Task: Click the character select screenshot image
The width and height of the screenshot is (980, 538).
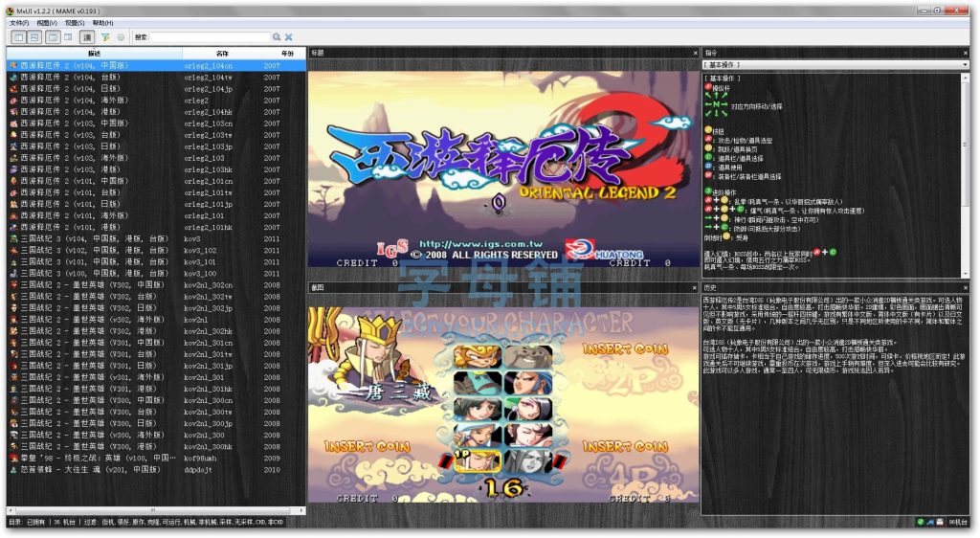Action: pyautogui.click(x=503, y=404)
